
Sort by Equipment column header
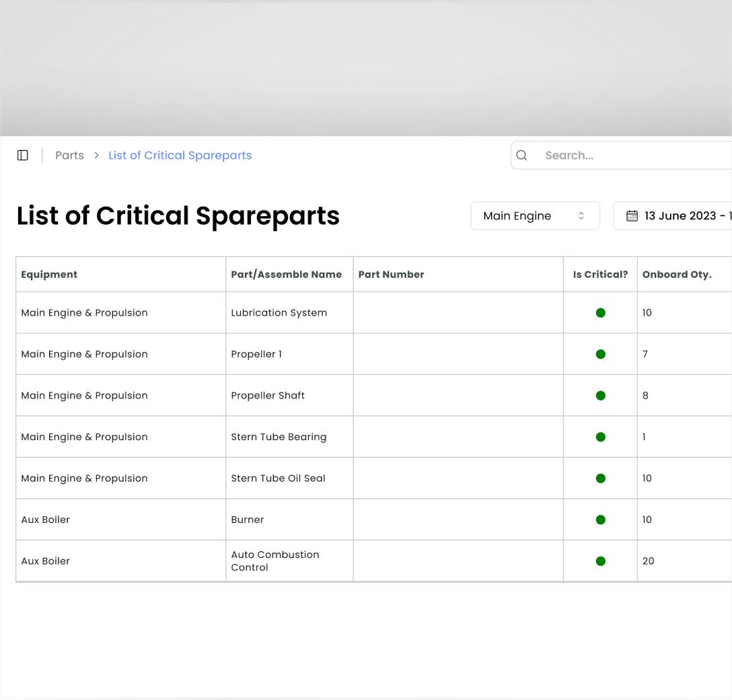pyautogui.click(x=49, y=275)
